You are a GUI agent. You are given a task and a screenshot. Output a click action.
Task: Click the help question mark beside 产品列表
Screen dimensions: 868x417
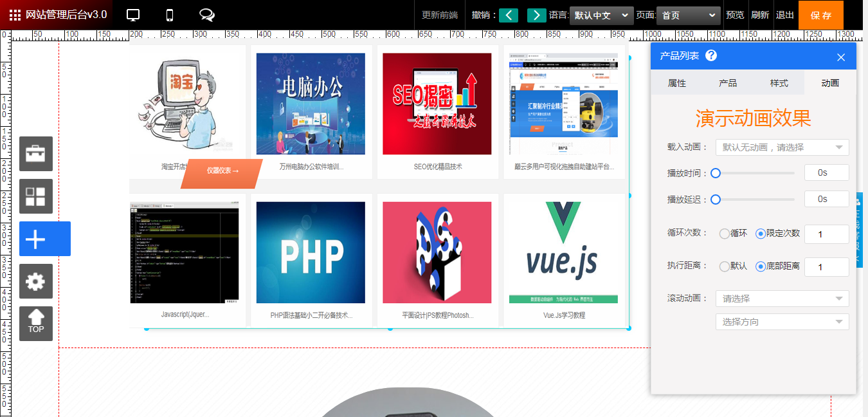point(711,56)
